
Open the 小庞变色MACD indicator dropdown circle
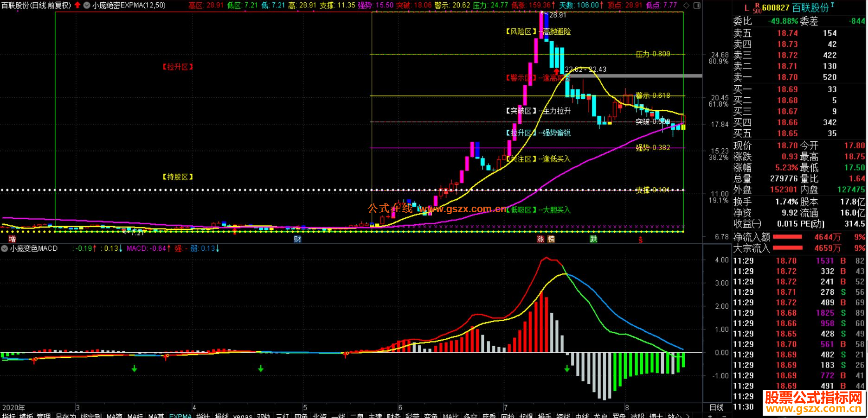5,248
